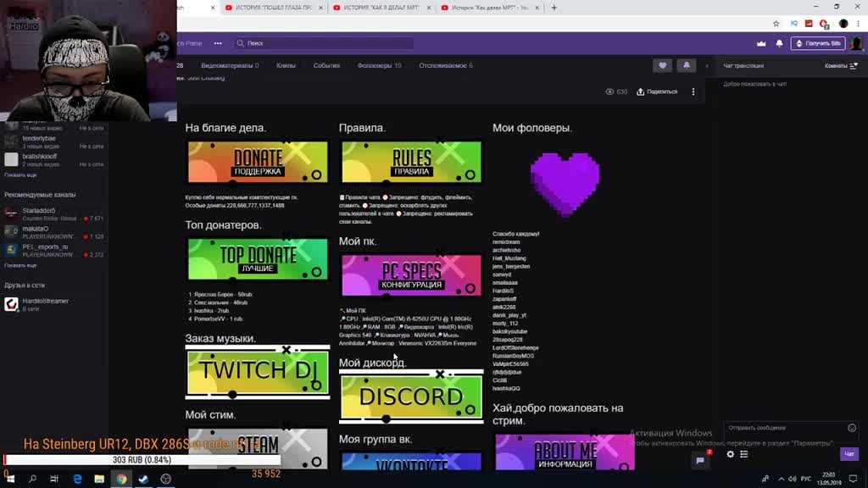Switch to the Фолловеры tab

[x=379, y=65]
